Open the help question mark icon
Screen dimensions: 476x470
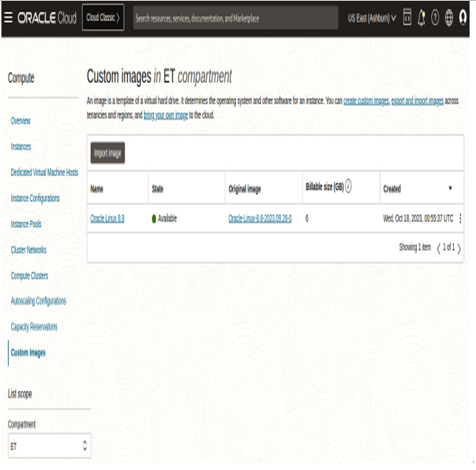(435, 18)
